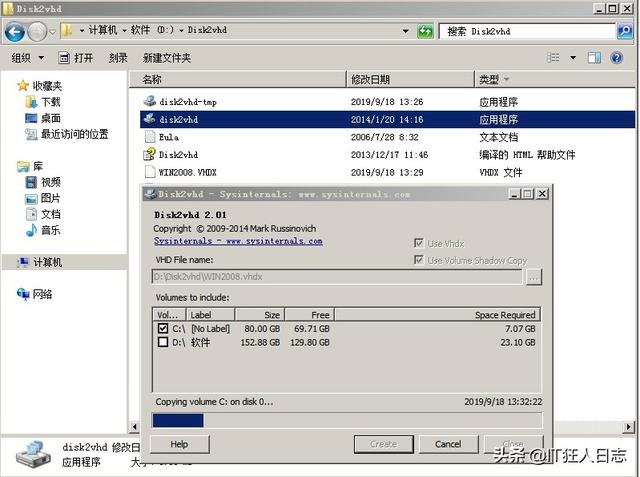Toggle Use Volume Shadow Copy checkbox
This screenshot has width=640, height=477.
coord(419,260)
